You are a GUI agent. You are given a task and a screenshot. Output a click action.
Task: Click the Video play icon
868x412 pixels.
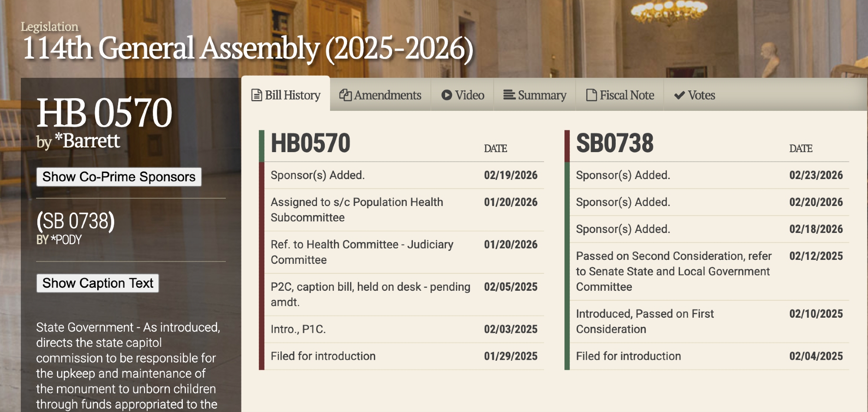[x=446, y=95]
